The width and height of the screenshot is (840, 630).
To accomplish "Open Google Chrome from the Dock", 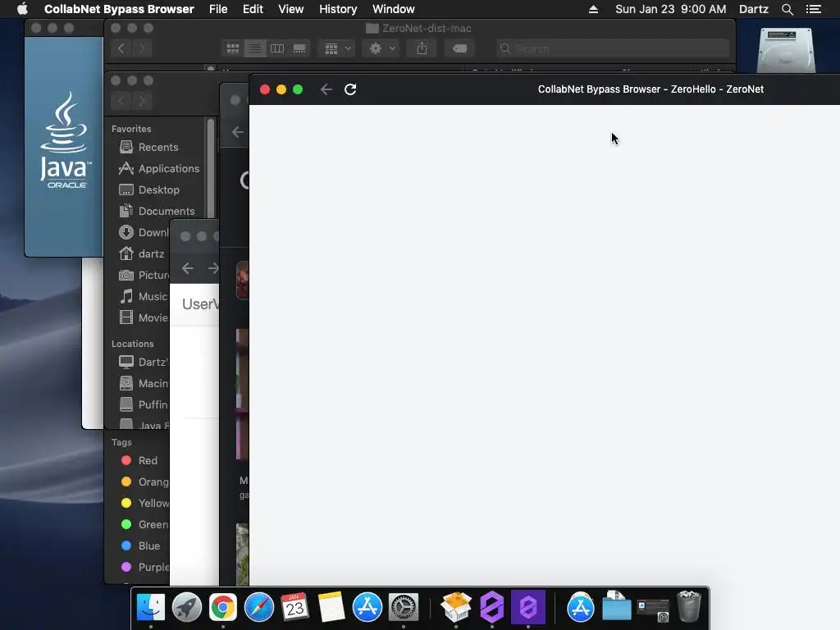I will [x=223, y=608].
